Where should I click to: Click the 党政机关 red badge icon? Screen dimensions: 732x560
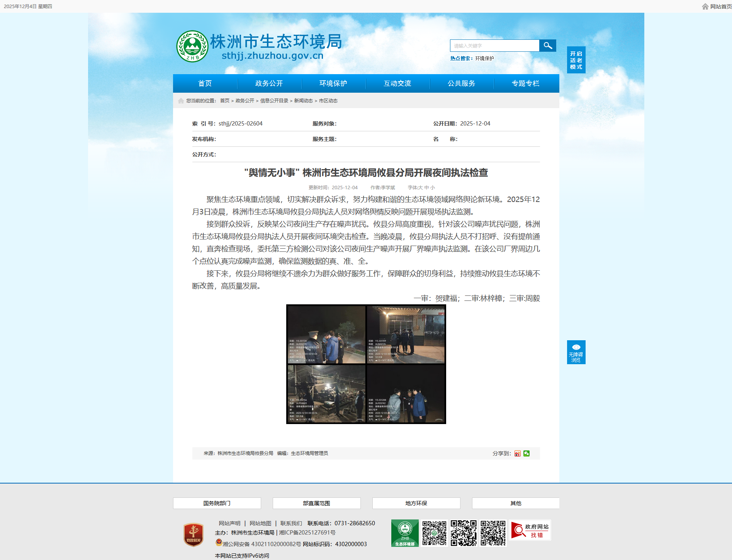(194, 535)
